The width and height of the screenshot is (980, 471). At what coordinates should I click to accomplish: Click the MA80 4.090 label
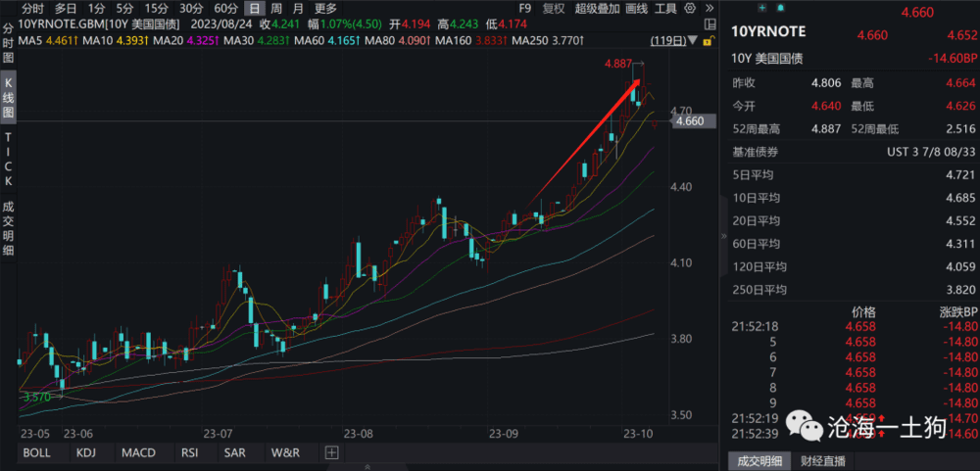(399, 40)
